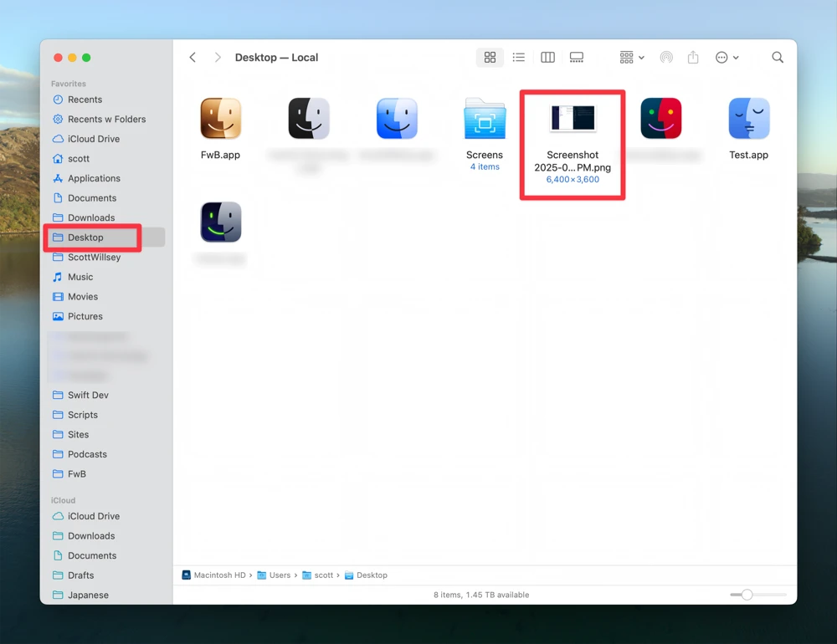The image size is (837, 644).
Task: Expand the More options ellipsis menu
Action: click(x=725, y=57)
